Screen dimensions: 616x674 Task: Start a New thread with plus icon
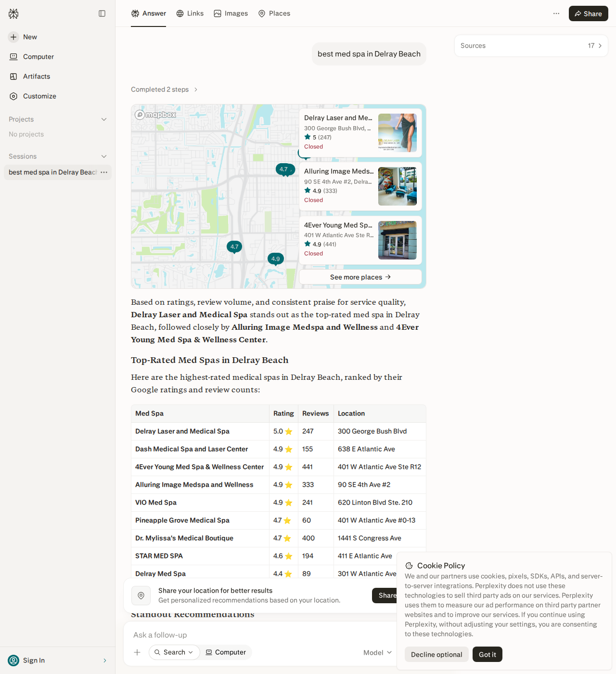[x=23, y=37]
